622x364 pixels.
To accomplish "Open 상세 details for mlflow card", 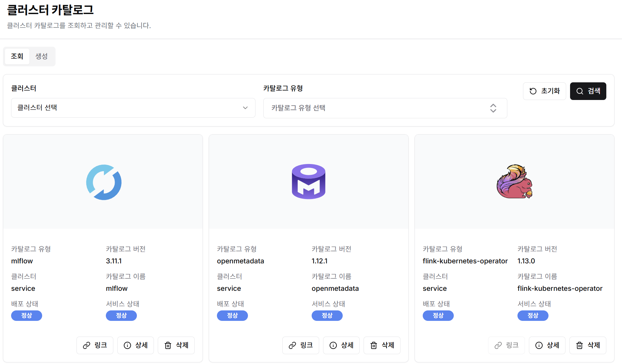I will click(x=136, y=345).
